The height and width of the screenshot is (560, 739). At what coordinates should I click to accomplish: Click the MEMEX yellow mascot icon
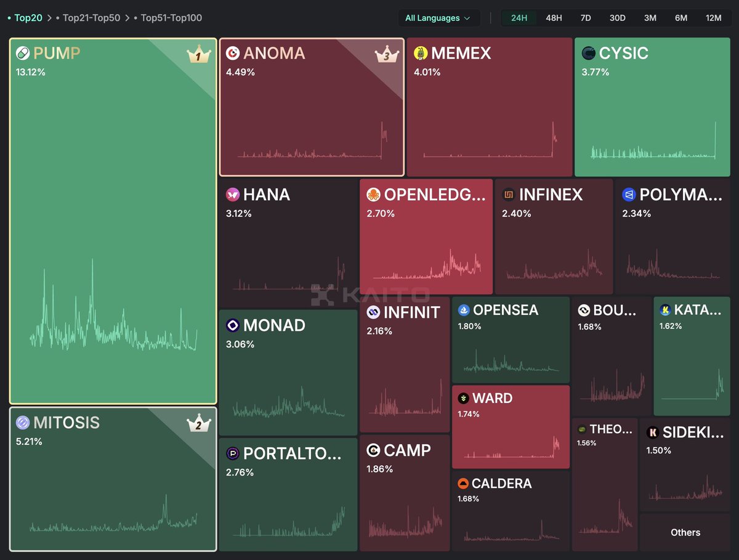(421, 53)
